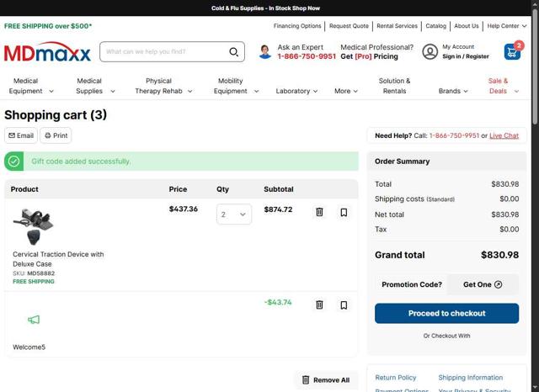Open Catalog link
The width and height of the screenshot is (539, 392).
435,26
